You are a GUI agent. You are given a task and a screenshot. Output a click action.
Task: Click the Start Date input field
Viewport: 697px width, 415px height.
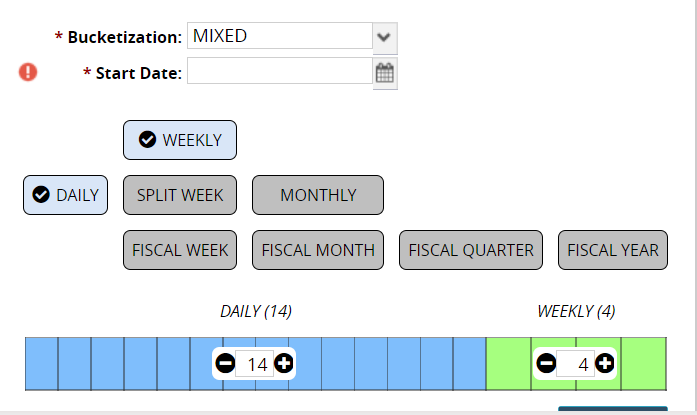(x=280, y=72)
